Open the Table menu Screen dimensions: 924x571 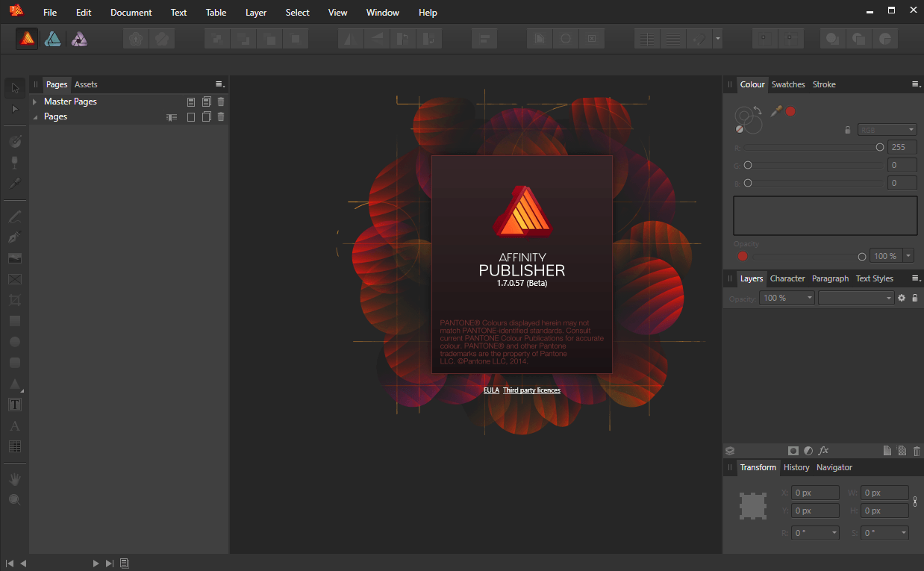[216, 13]
